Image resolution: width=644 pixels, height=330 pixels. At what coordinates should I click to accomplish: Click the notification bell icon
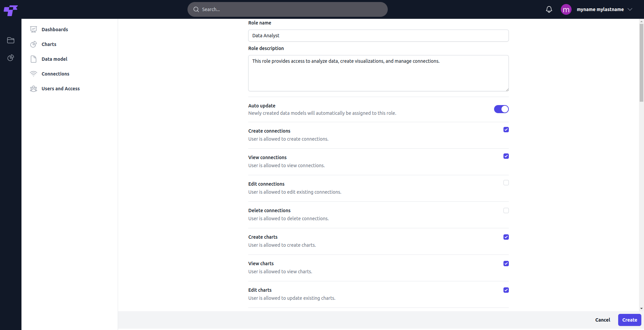pos(549,9)
